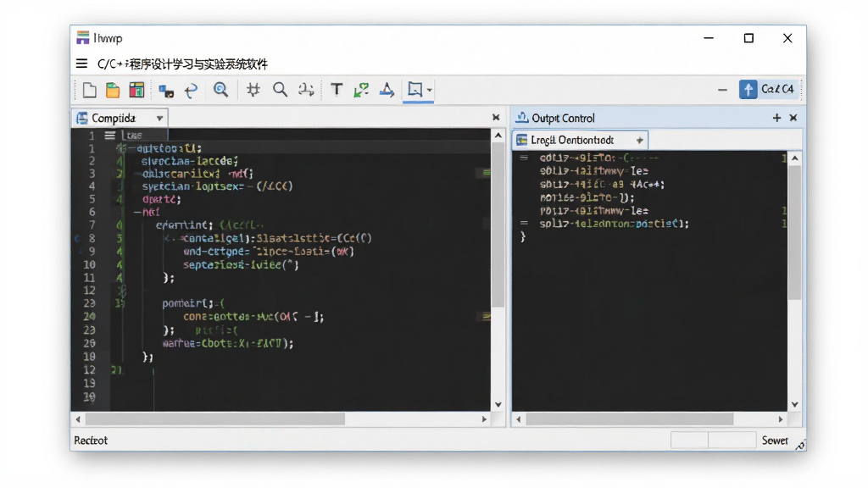The width and height of the screenshot is (868, 488).
Task: Click the output horizontal scrollbar thumb
Action: pyautogui.click(x=630, y=419)
